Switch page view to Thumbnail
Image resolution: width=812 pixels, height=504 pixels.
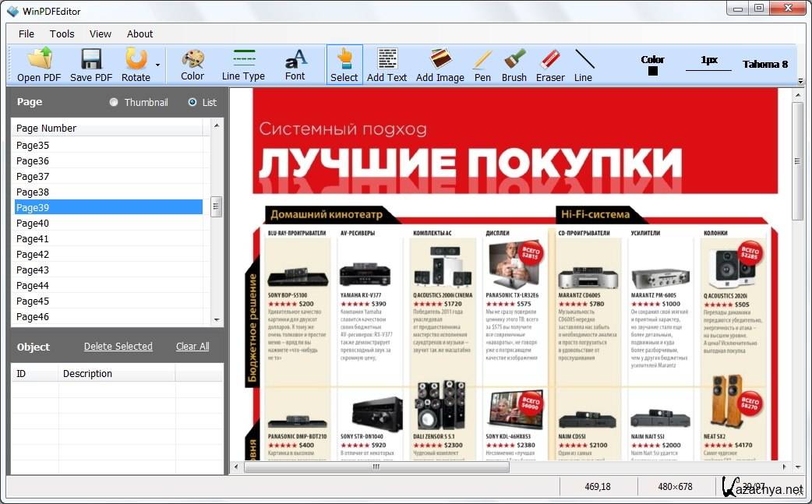[x=115, y=102]
